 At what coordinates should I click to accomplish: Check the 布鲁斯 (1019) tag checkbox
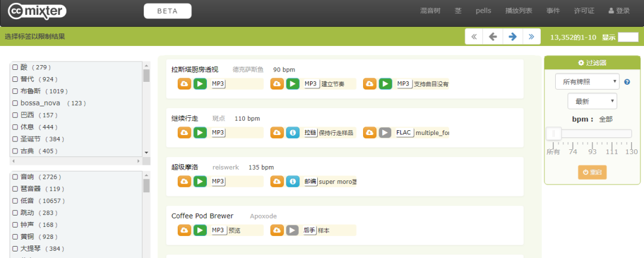point(15,91)
